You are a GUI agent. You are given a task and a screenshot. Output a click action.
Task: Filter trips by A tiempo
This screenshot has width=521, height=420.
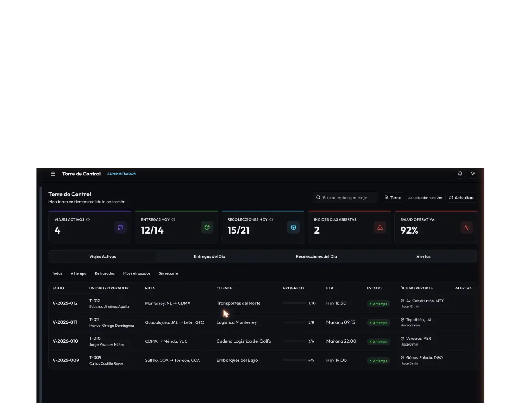(x=79, y=273)
